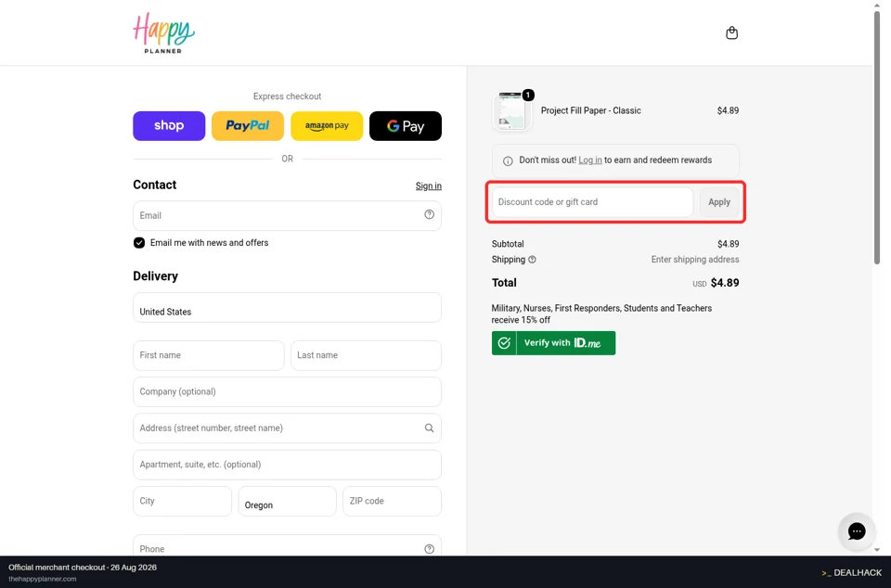Click the thehappyplanner.com text in footer
Image resolution: width=891 pixels, height=588 pixels.
tap(42, 579)
